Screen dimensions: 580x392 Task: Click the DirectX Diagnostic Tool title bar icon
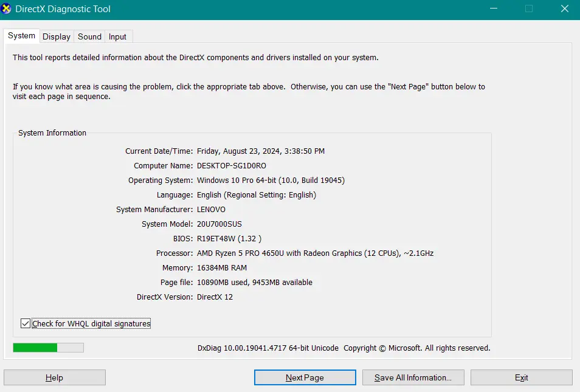[7, 9]
